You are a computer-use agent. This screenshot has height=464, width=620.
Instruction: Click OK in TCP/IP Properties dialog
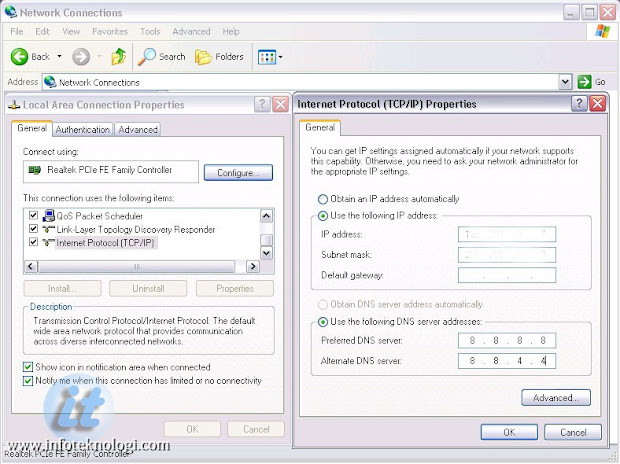tap(509, 432)
